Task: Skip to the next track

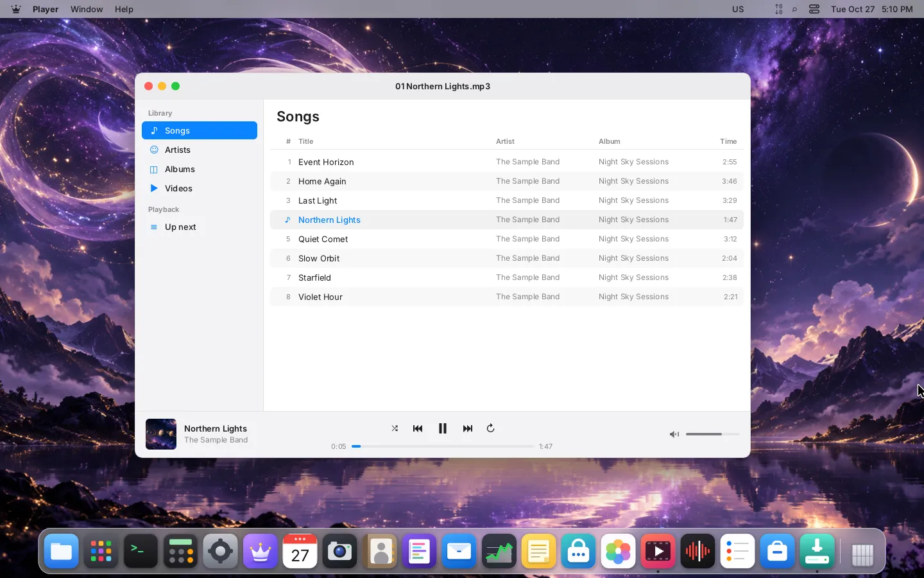Action: (468, 428)
